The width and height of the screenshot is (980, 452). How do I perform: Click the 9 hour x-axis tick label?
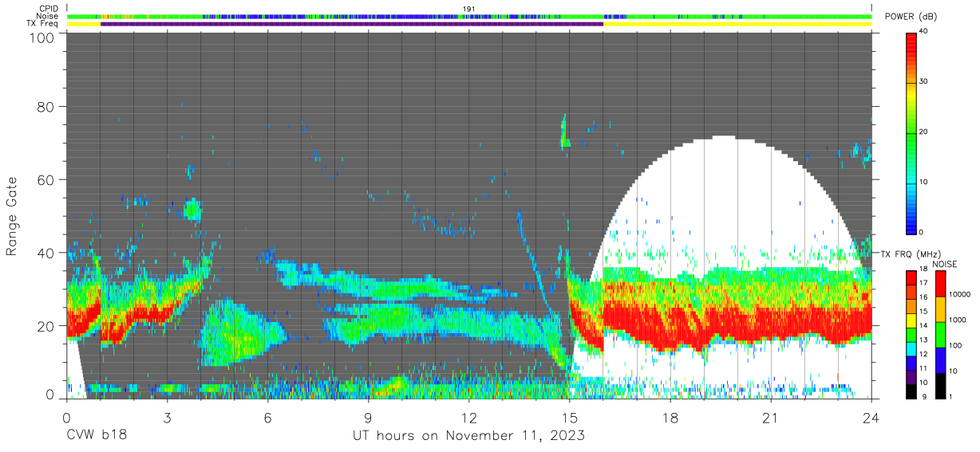[369, 418]
